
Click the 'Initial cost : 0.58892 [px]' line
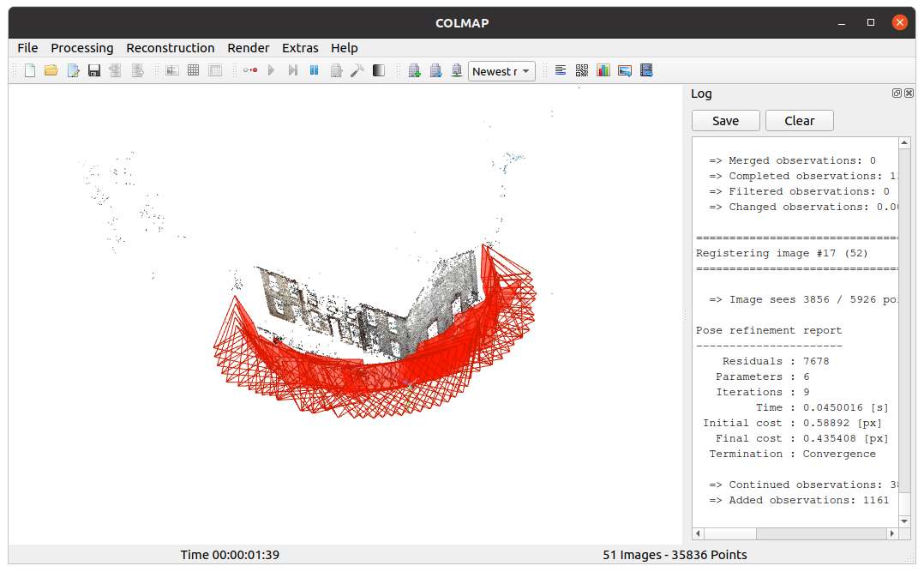(x=792, y=423)
